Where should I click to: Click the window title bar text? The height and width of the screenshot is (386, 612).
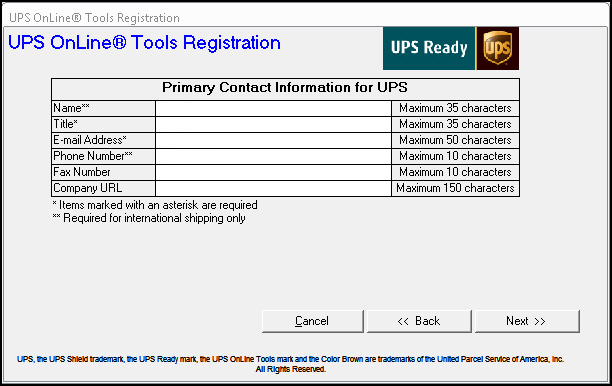94,18
